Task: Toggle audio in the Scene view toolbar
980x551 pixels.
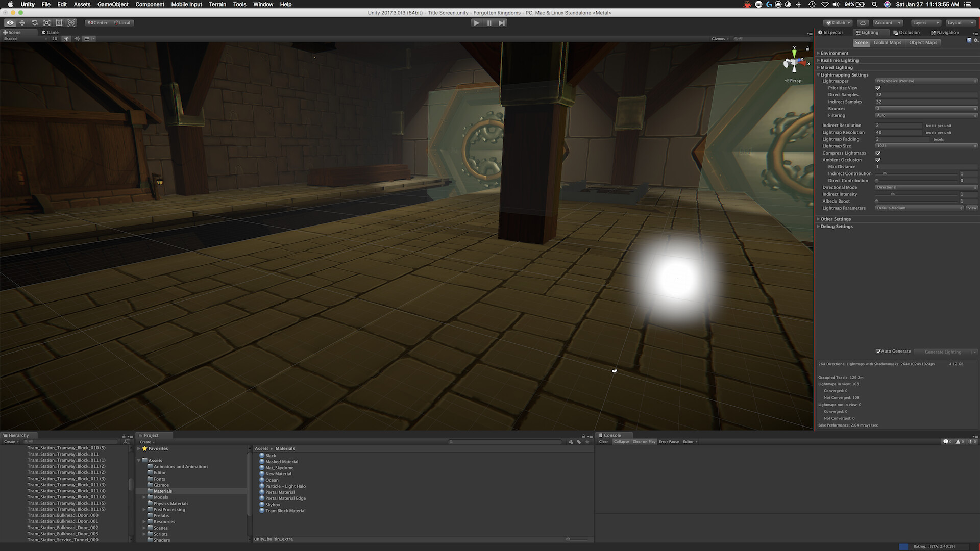Action: pos(77,38)
